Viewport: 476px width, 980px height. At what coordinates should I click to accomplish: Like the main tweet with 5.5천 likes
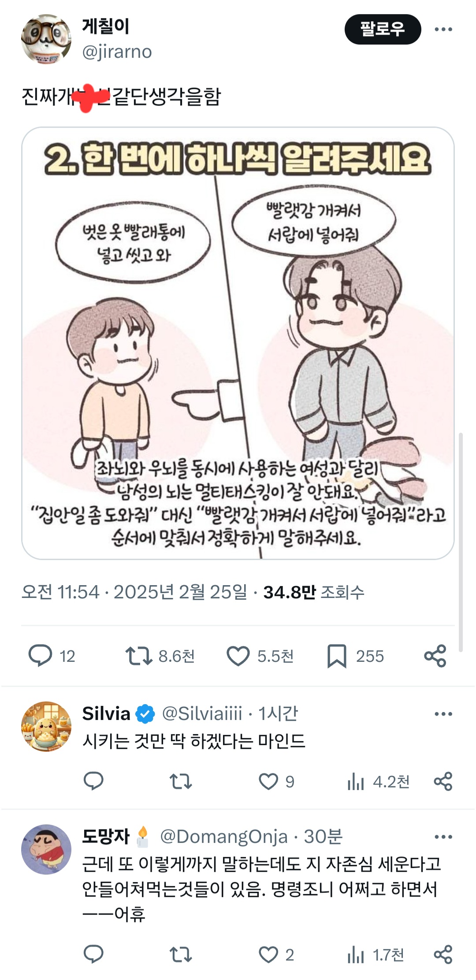pyautogui.click(x=238, y=656)
